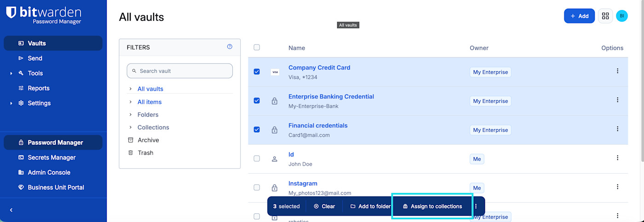Click the Settings gear icon
The height and width of the screenshot is (222, 644).
click(21, 103)
